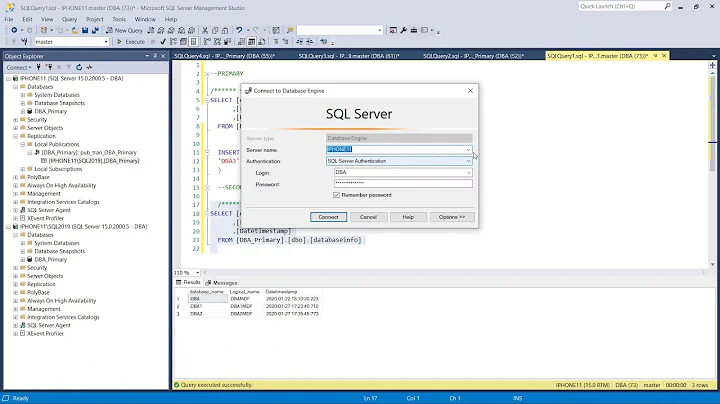Open the Authentication dropdown

[x=468, y=161]
